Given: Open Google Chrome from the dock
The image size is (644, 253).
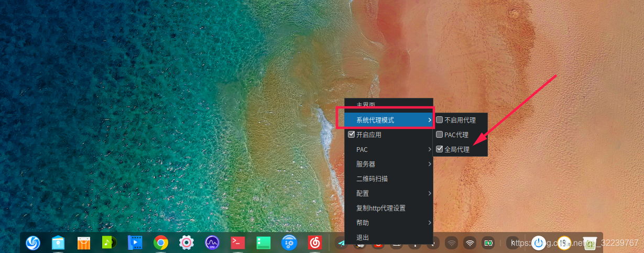Looking at the screenshot, I should pos(161,243).
